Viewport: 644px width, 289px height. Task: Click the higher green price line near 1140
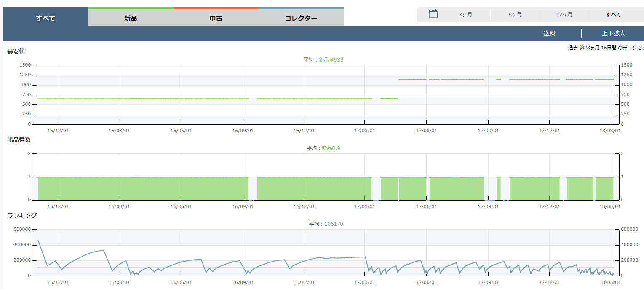coord(463,79)
